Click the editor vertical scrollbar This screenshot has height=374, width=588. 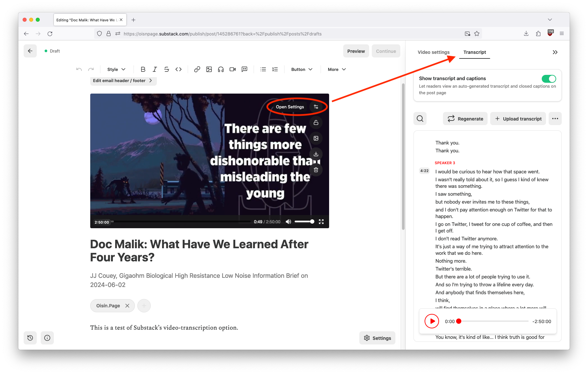click(x=403, y=157)
